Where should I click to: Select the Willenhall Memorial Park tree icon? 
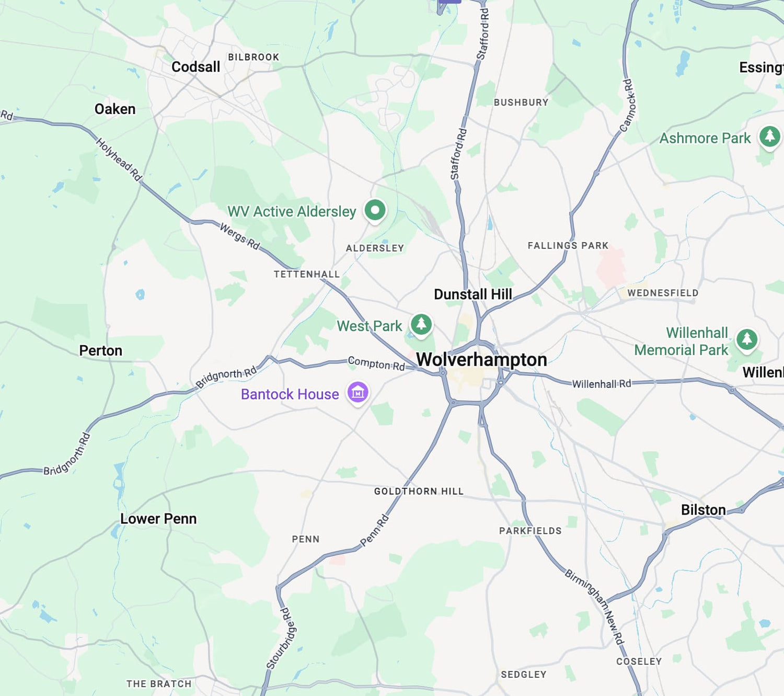click(747, 340)
